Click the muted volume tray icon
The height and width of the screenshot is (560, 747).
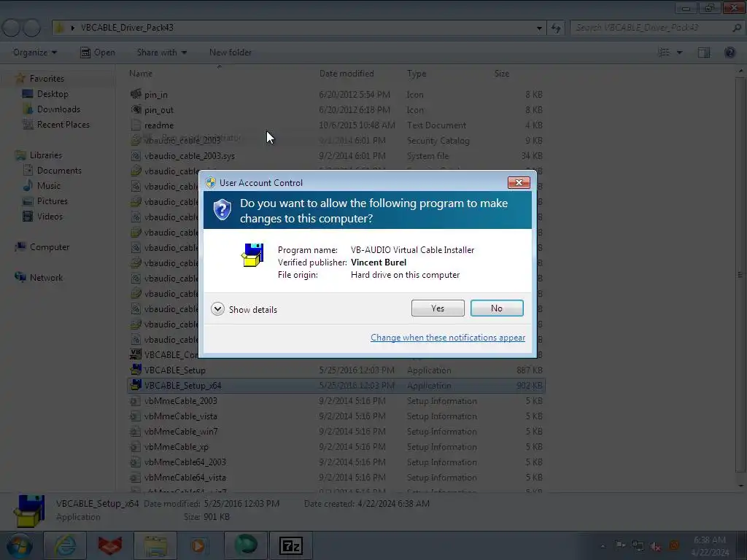pyautogui.click(x=656, y=546)
